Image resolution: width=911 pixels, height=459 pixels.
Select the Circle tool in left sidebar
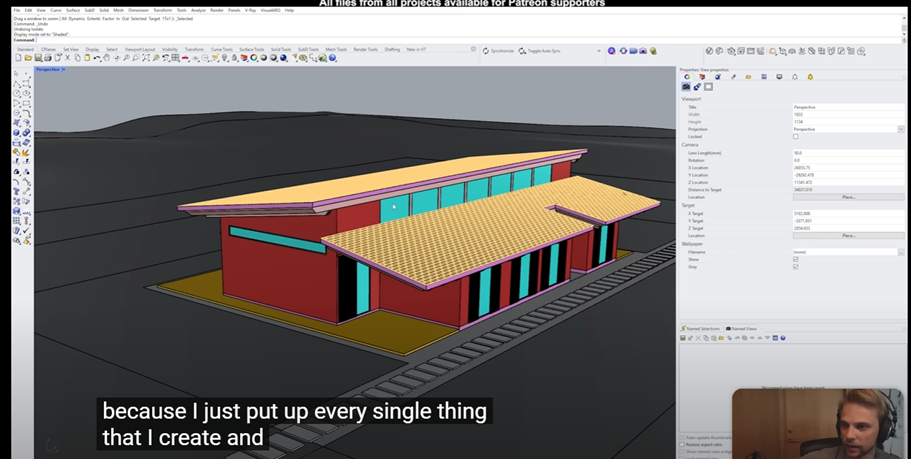click(16, 93)
